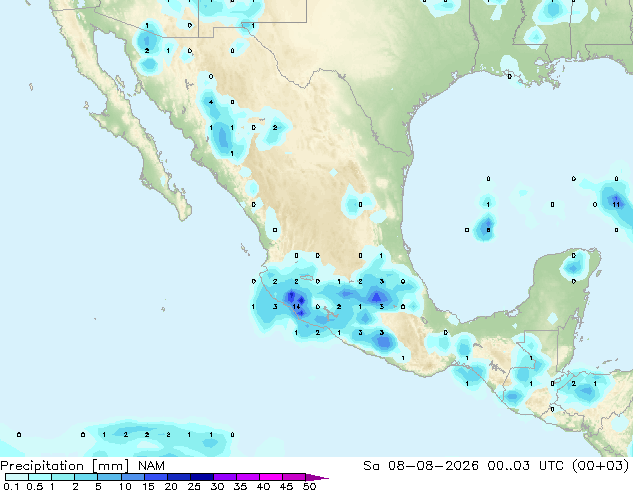Click the 11 precipitation value near the right edge
634x490 pixels.
[616, 205]
